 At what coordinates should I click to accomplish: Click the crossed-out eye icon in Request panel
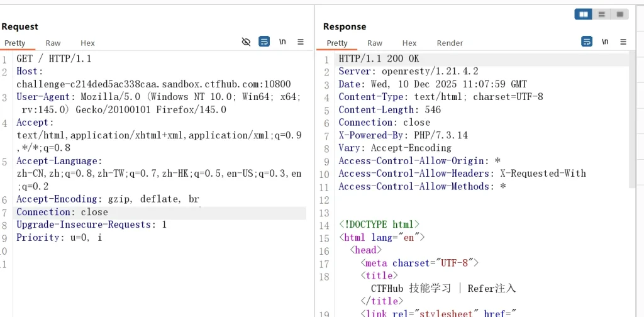(247, 42)
